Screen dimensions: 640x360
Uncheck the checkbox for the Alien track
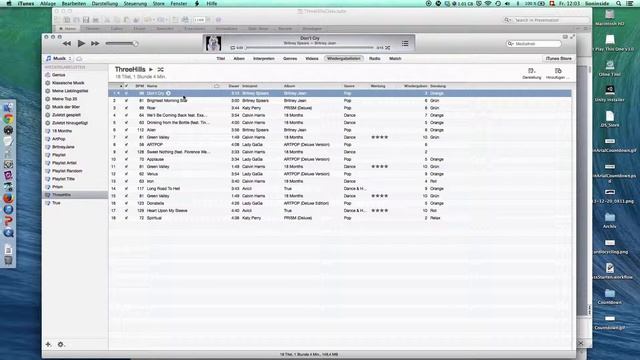pos(126,130)
